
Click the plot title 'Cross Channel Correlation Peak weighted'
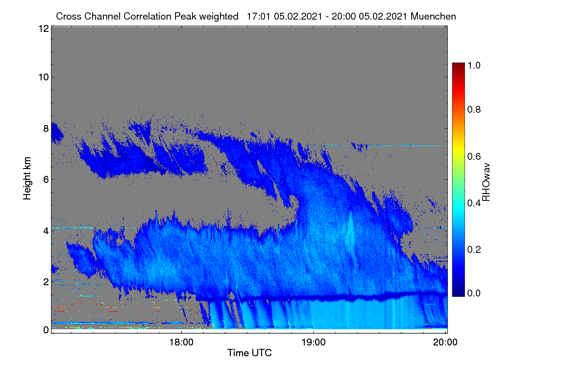coord(147,16)
